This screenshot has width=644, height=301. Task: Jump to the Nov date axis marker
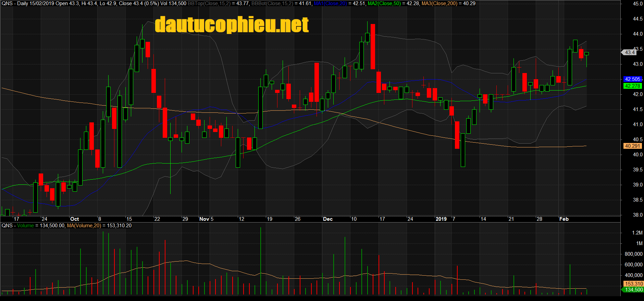(204, 219)
